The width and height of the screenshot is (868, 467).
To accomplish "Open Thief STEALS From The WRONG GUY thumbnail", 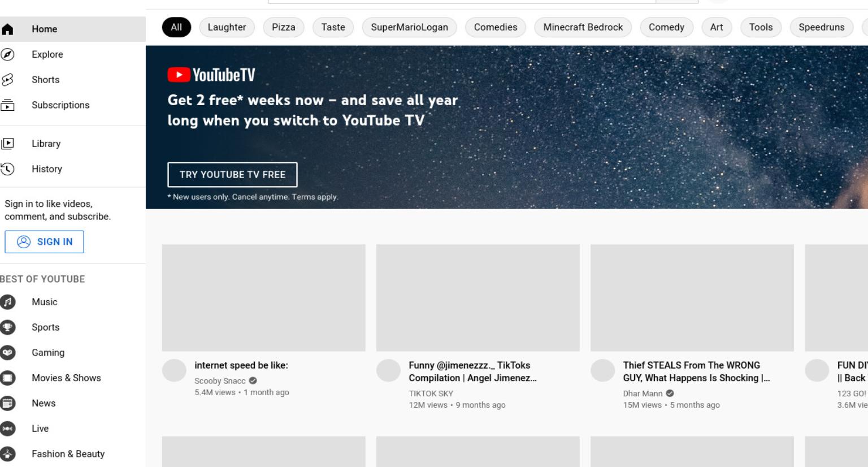I will pyautogui.click(x=692, y=298).
